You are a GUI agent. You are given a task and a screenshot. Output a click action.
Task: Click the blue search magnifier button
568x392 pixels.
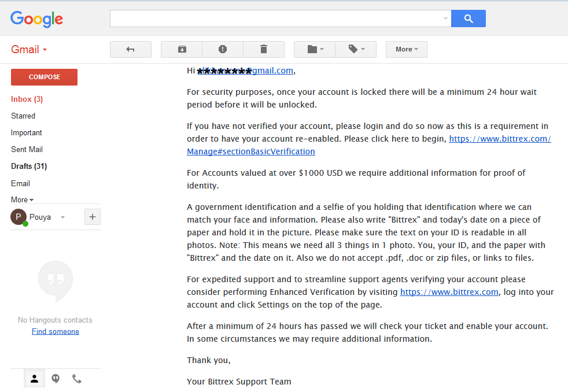(x=469, y=19)
